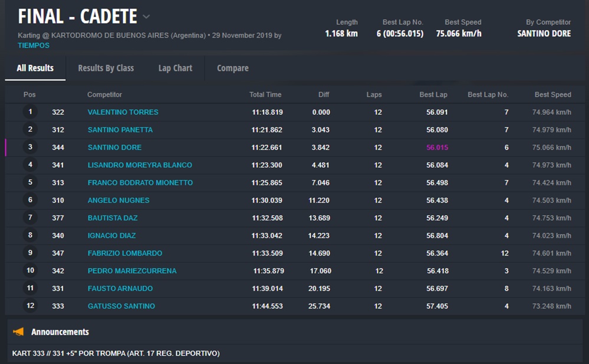This screenshot has width=589, height=364.
Task: Click the orange announcements megaphone icon
Action: [18, 332]
